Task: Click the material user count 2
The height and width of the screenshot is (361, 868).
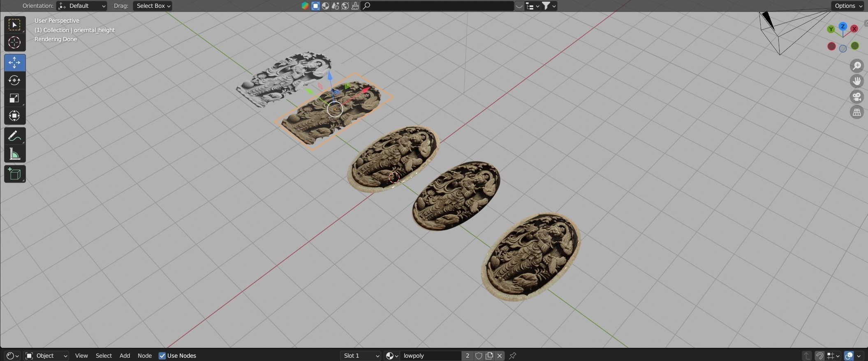Action: [x=467, y=356]
